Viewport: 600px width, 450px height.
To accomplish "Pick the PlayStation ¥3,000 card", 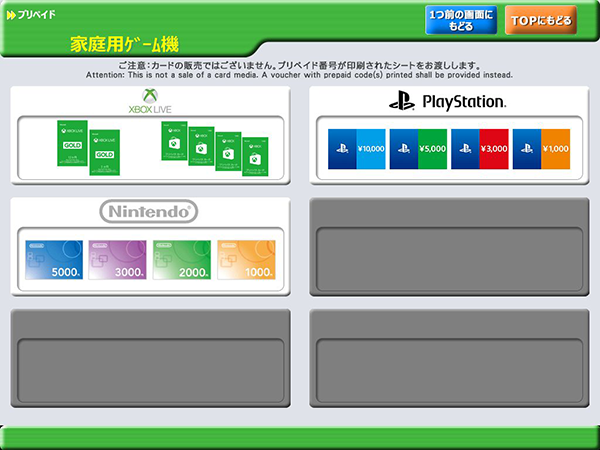I will click(480, 149).
